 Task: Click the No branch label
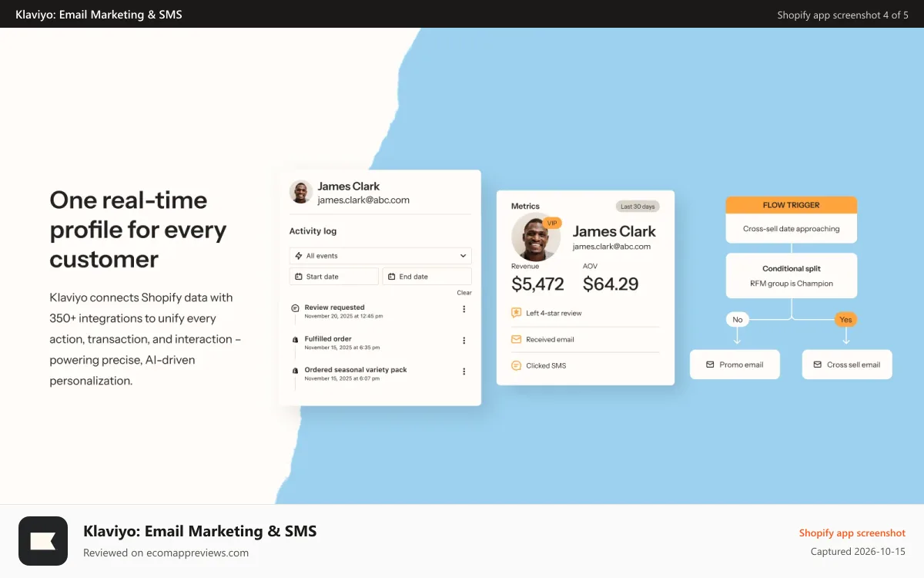[x=738, y=319]
